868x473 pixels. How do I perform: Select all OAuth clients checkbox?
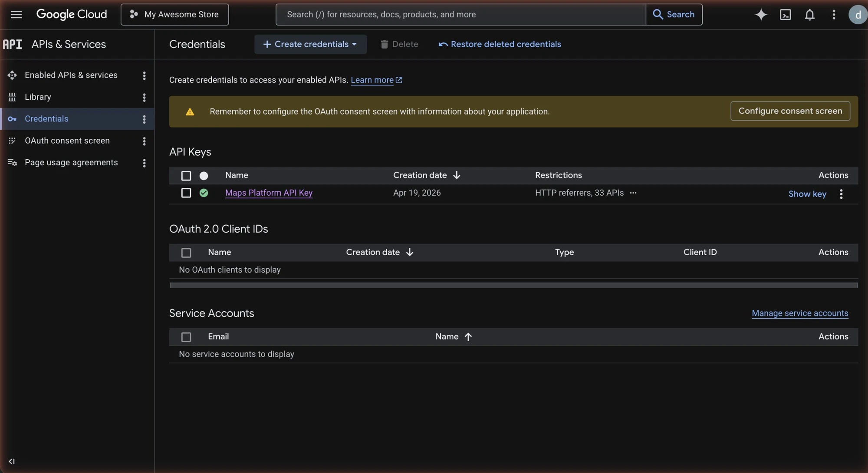click(186, 253)
